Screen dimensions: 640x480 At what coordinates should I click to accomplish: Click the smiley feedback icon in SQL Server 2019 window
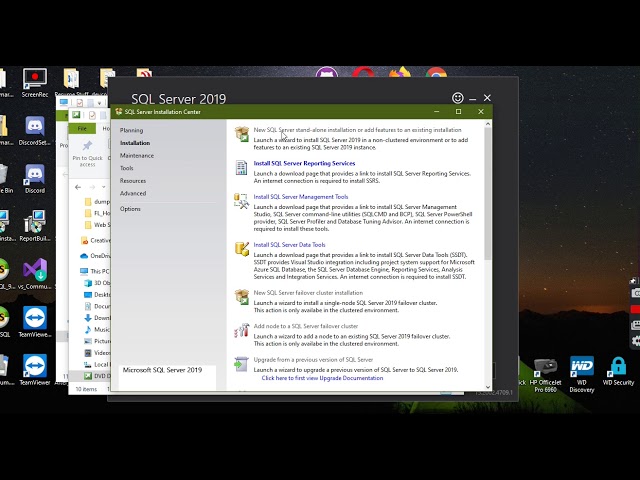click(458, 98)
